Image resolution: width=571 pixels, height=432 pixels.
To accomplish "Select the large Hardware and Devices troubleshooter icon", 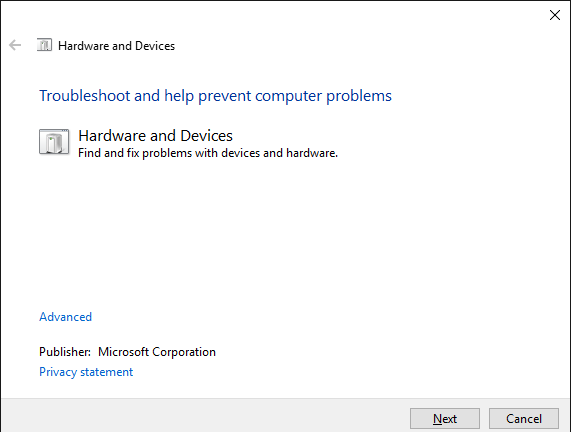I will point(54,142).
